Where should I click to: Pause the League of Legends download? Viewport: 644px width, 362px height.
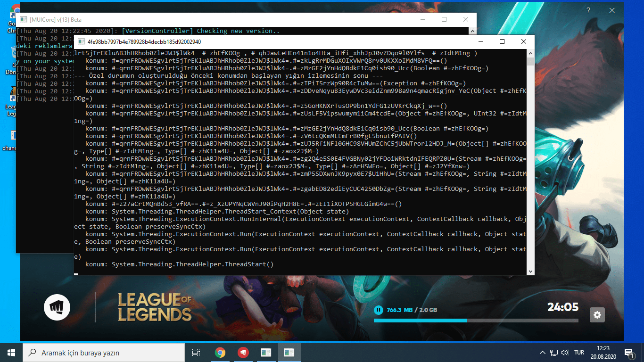tap(378, 310)
